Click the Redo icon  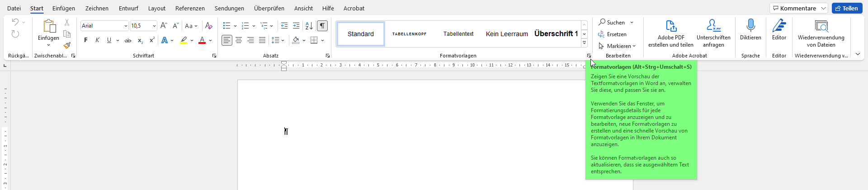click(15, 34)
